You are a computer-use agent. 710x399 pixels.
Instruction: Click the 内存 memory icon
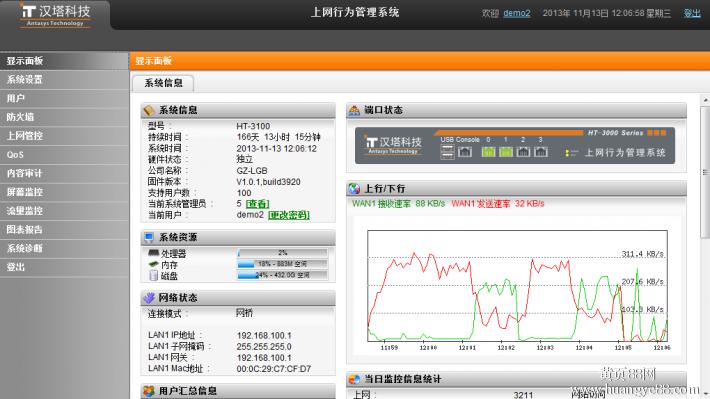coord(154,264)
